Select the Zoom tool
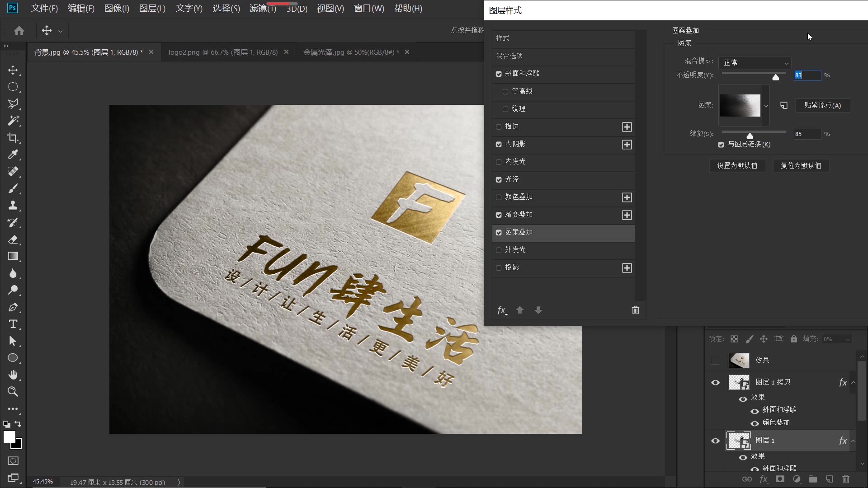868x488 pixels. pyautogui.click(x=14, y=392)
